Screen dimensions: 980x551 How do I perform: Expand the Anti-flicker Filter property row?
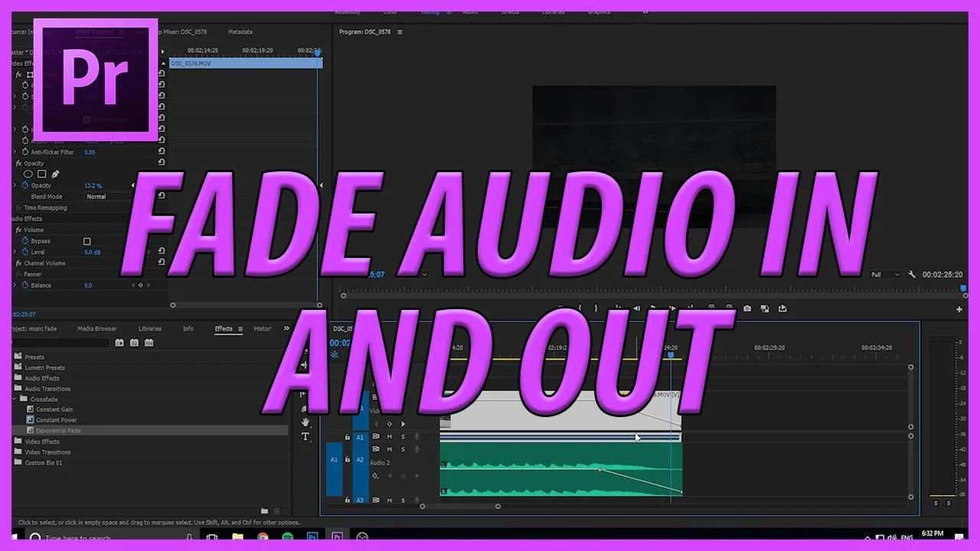point(15,152)
